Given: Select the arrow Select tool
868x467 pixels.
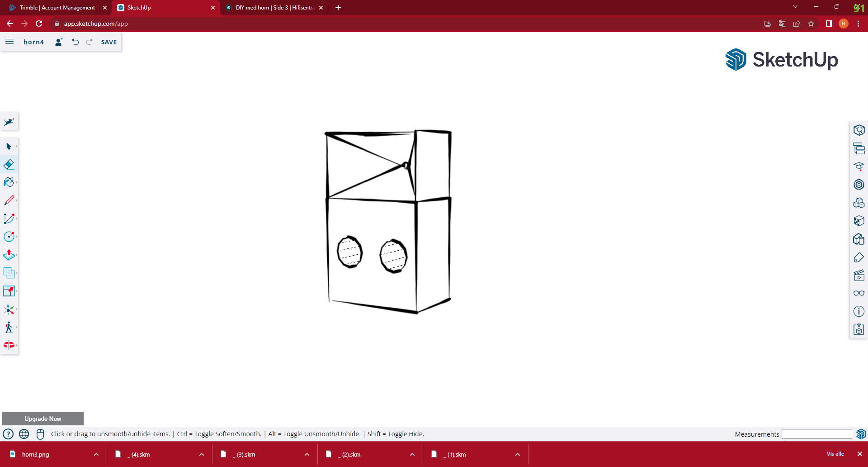Looking at the screenshot, I should click(x=9, y=146).
